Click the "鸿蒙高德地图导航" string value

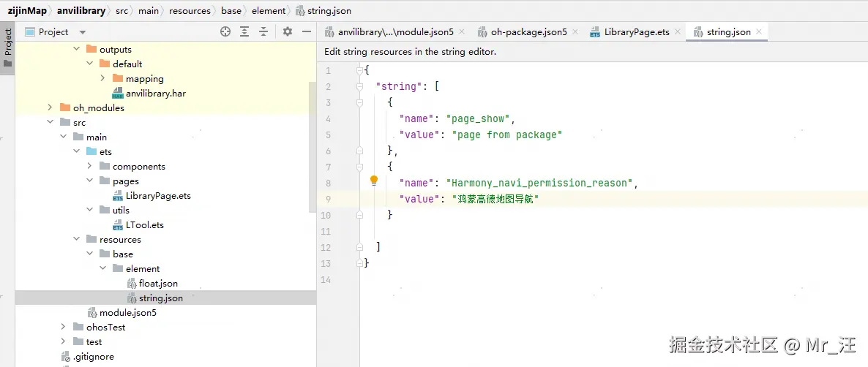[495, 199]
